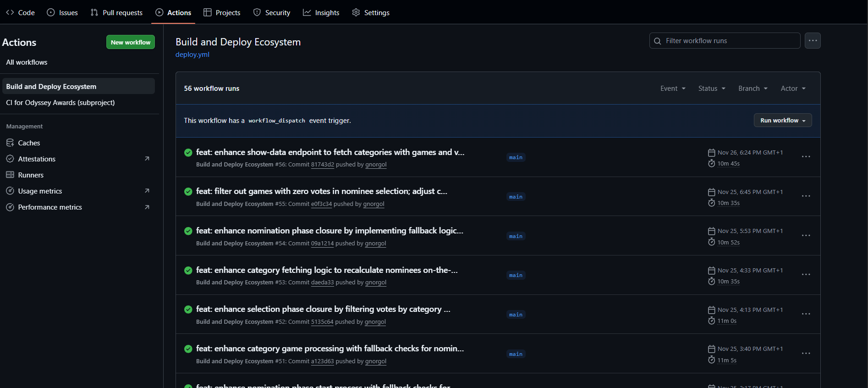868x388 pixels.
Task: Open the three-dot menu for run #52
Action: [806, 314]
